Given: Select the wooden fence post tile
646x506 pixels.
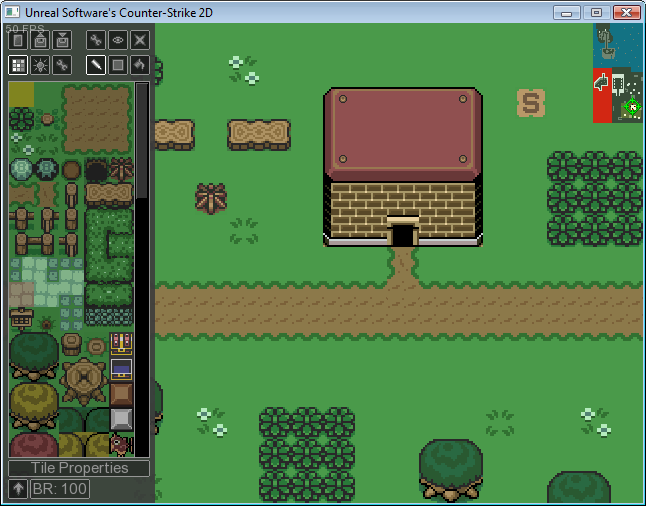Looking at the screenshot, I should [x=71, y=195].
